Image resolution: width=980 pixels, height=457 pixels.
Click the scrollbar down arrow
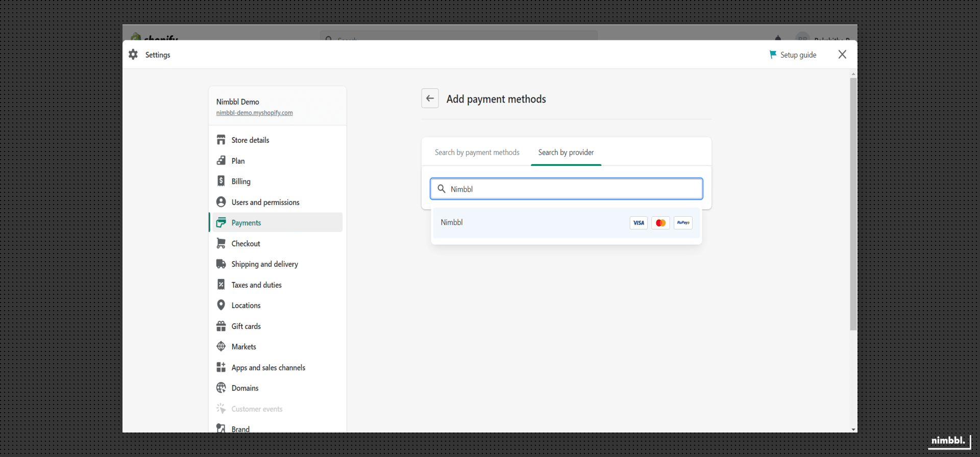click(853, 429)
